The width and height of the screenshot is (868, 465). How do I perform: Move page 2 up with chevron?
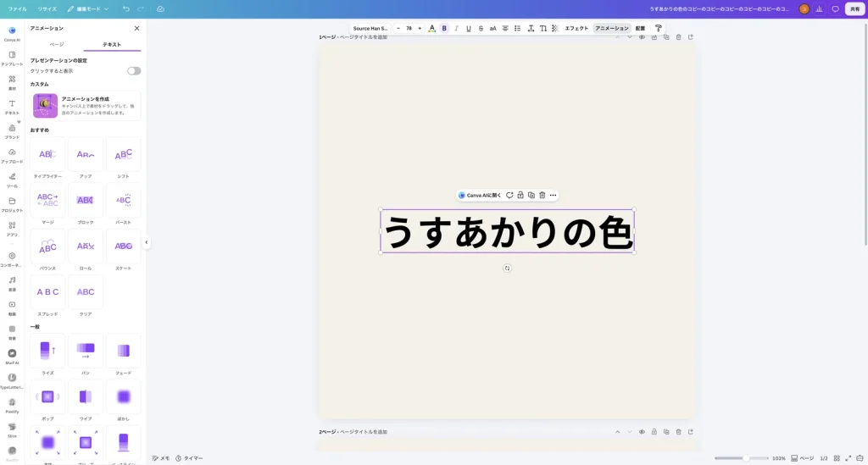coord(617,432)
